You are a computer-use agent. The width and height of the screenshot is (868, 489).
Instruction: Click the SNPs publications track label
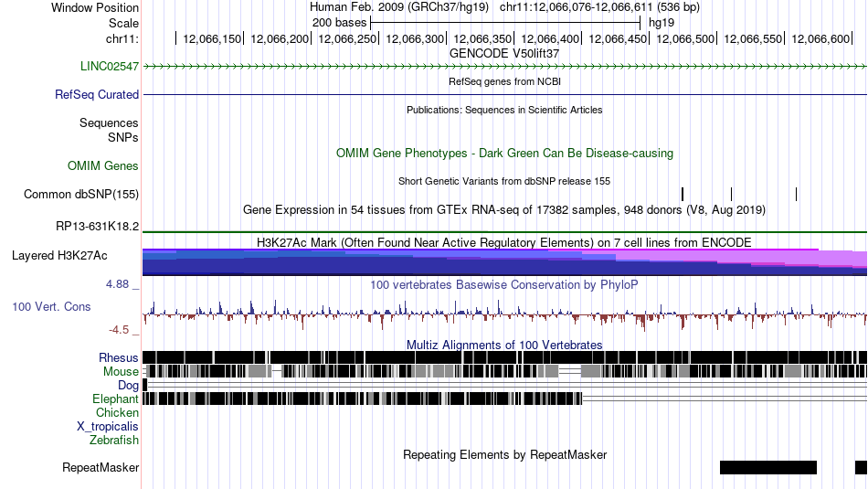coord(123,137)
